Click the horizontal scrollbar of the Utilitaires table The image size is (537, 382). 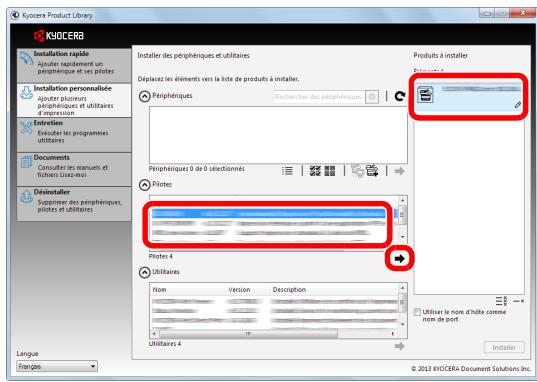249,333
